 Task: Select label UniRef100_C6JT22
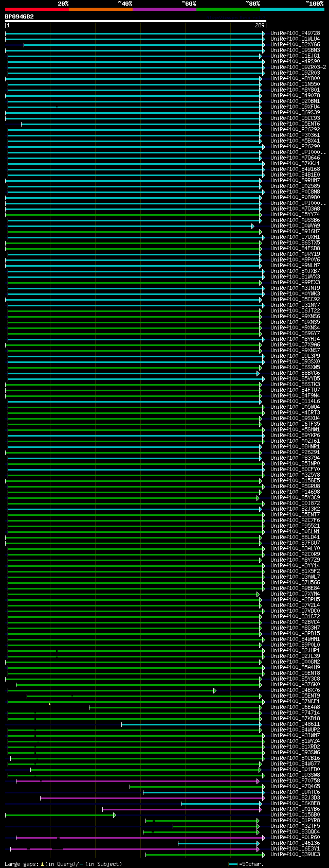(x=295, y=310)
